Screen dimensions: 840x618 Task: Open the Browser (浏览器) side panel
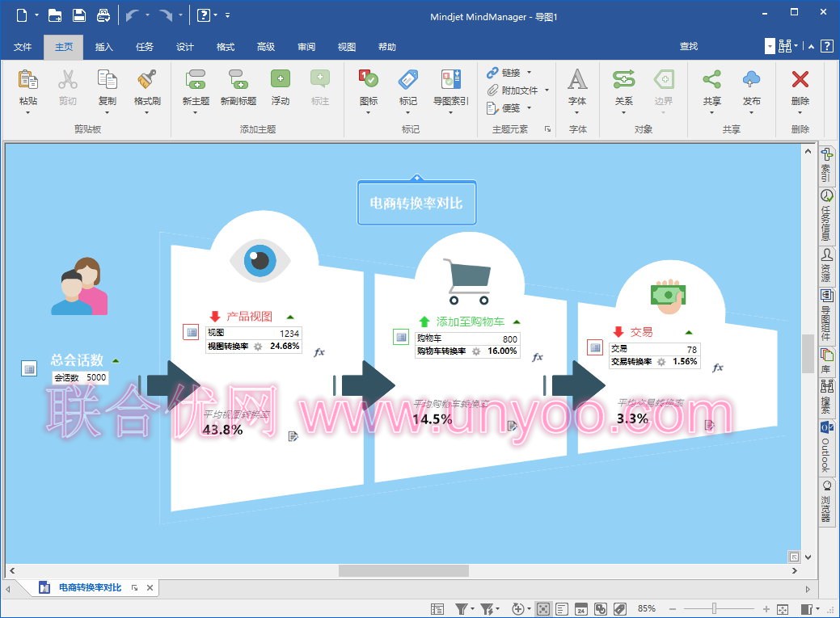(826, 501)
